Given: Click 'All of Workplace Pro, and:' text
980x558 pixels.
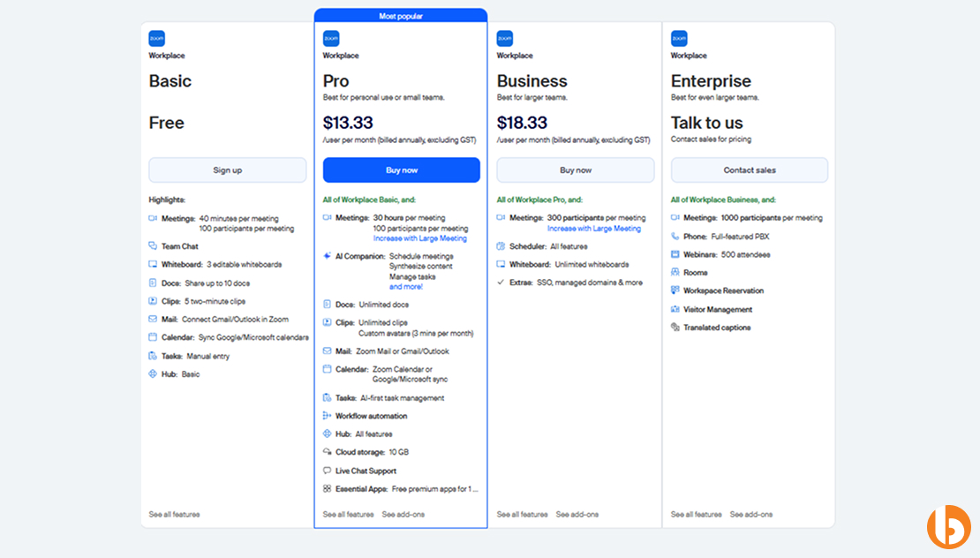Looking at the screenshot, I should 539,200.
